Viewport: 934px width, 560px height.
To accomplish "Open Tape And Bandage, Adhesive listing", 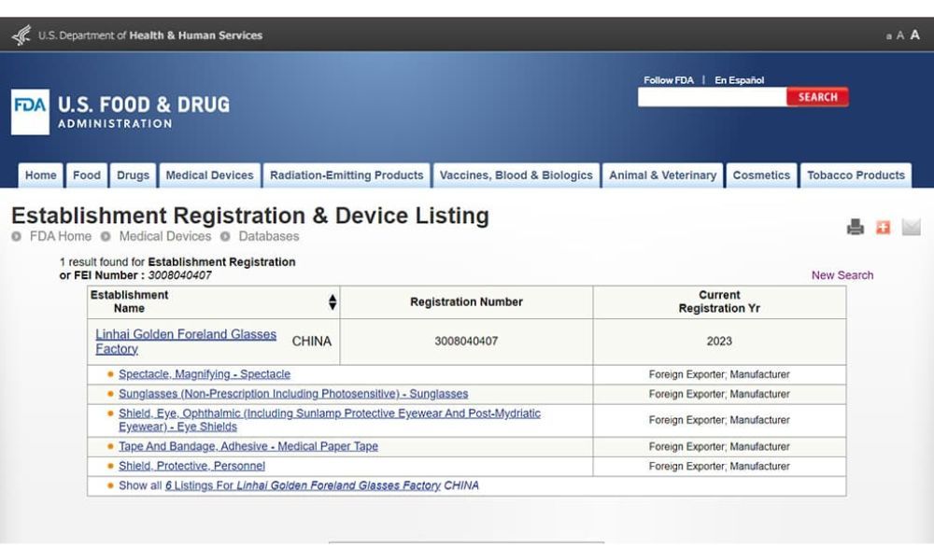I will [x=248, y=446].
